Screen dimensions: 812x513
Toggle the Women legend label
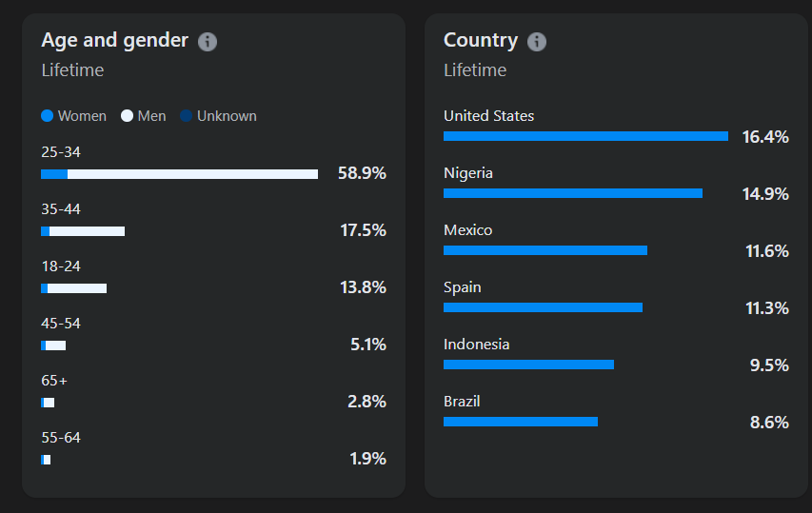82,116
